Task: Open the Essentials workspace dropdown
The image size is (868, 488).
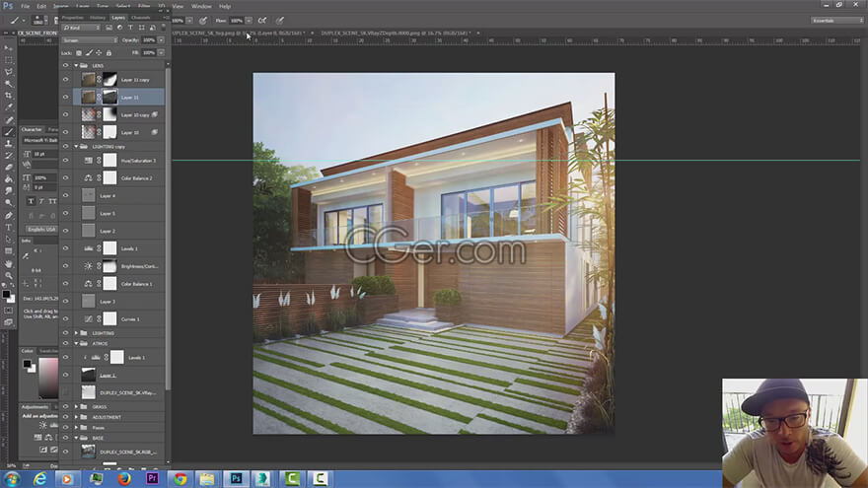Action: 837,21
